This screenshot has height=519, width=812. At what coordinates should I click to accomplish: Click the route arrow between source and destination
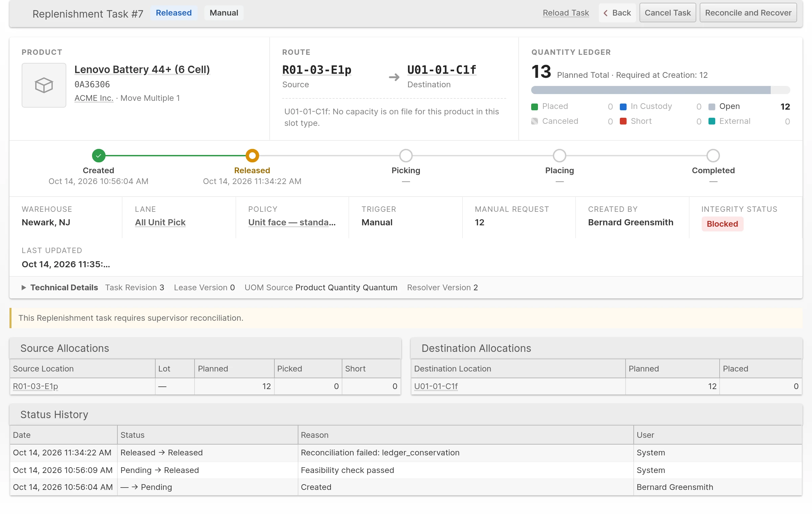[x=394, y=77]
